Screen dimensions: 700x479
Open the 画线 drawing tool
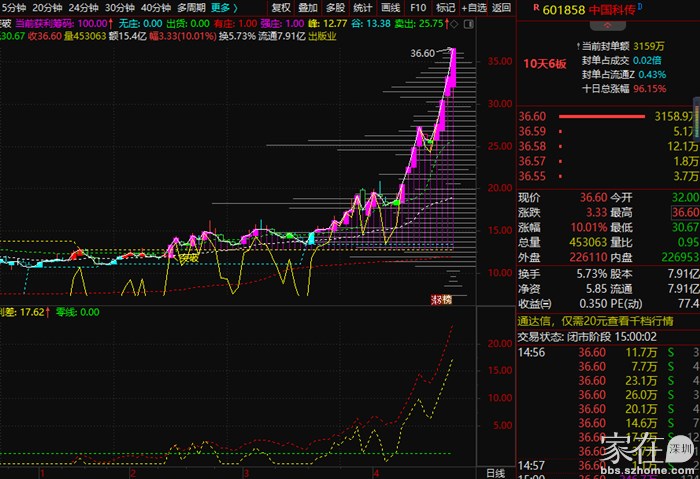pos(391,7)
